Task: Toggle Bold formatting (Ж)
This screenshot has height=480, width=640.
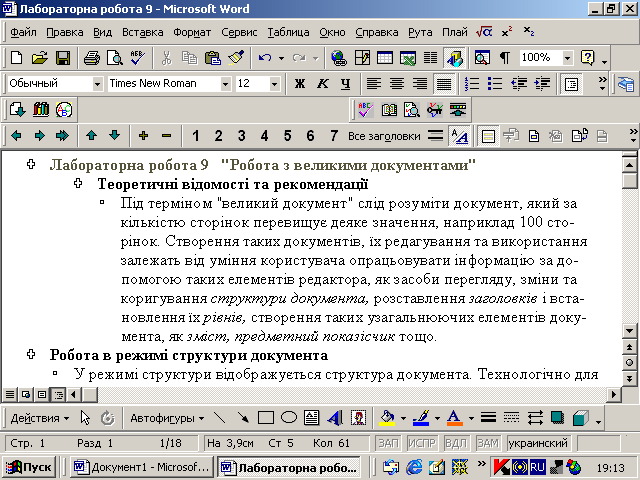Action: (x=299, y=83)
